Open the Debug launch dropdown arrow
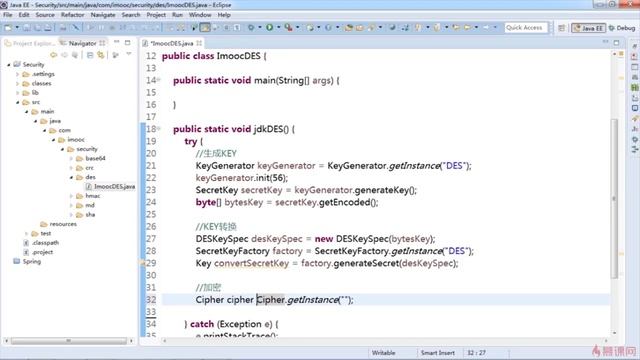 tap(260, 27)
